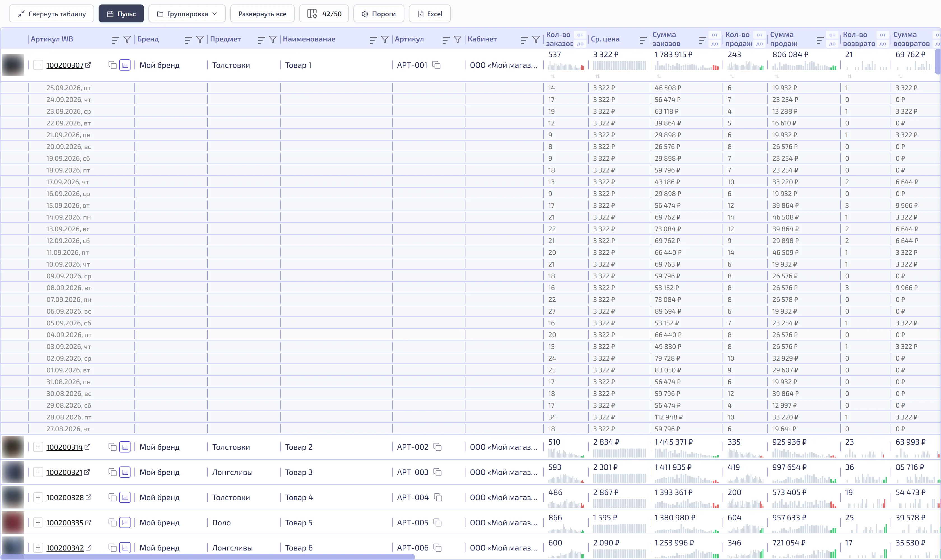Open filter for Кабинет column
941x560 pixels.
(536, 39)
